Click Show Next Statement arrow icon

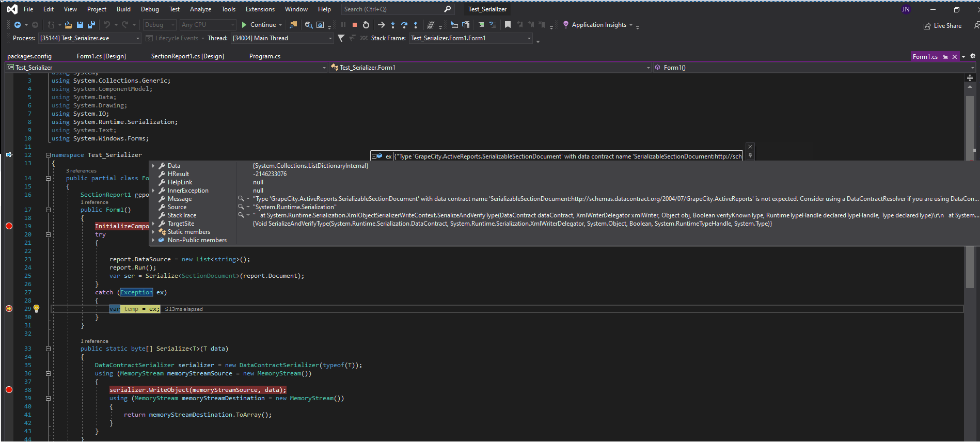pyautogui.click(x=381, y=25)
